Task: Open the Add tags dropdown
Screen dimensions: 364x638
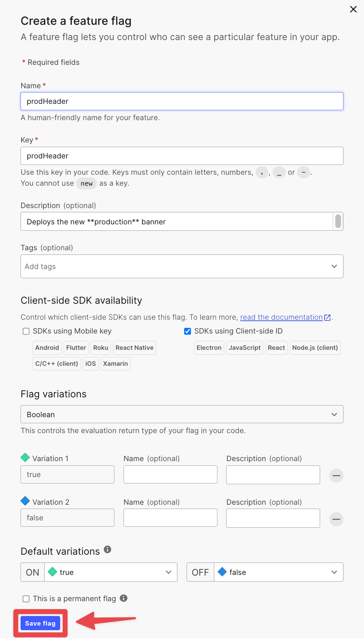Action: pyautogui.click(x=182, y=266)
